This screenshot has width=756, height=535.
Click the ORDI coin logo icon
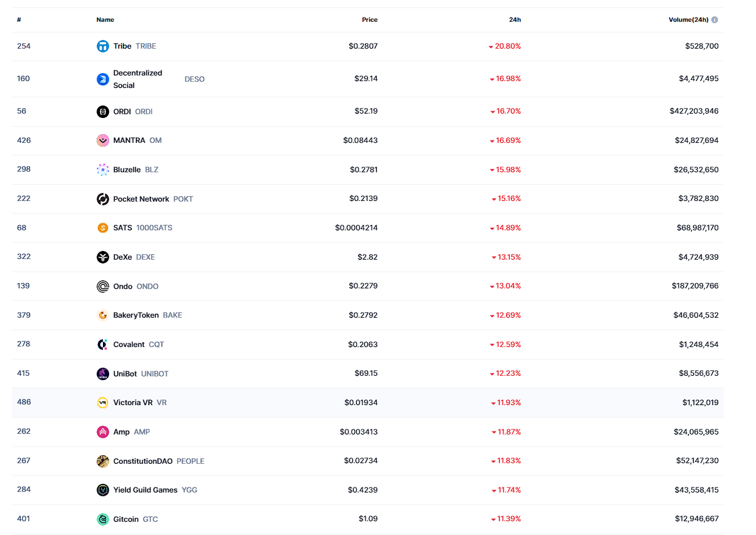(103, 112)
